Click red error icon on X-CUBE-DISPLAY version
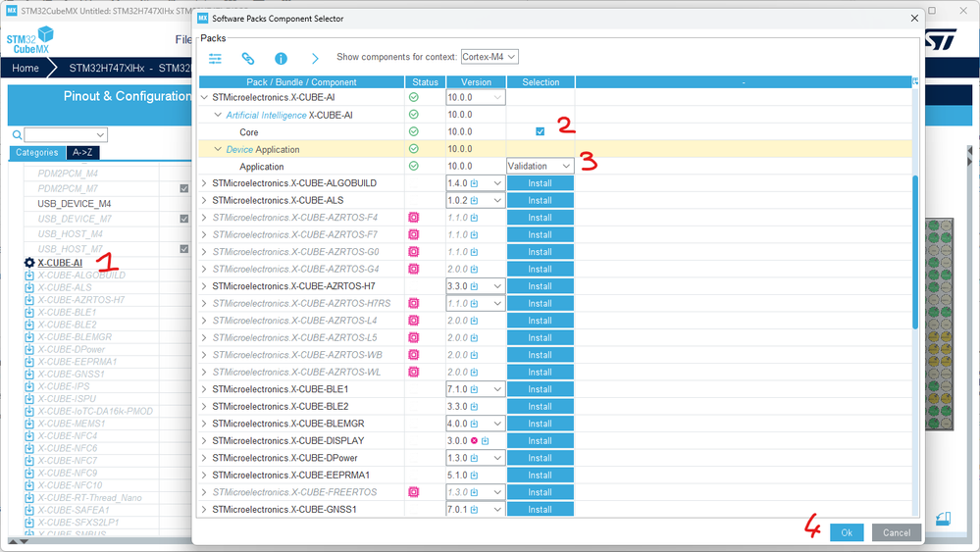Screen dimensions: 980x552 475,441
